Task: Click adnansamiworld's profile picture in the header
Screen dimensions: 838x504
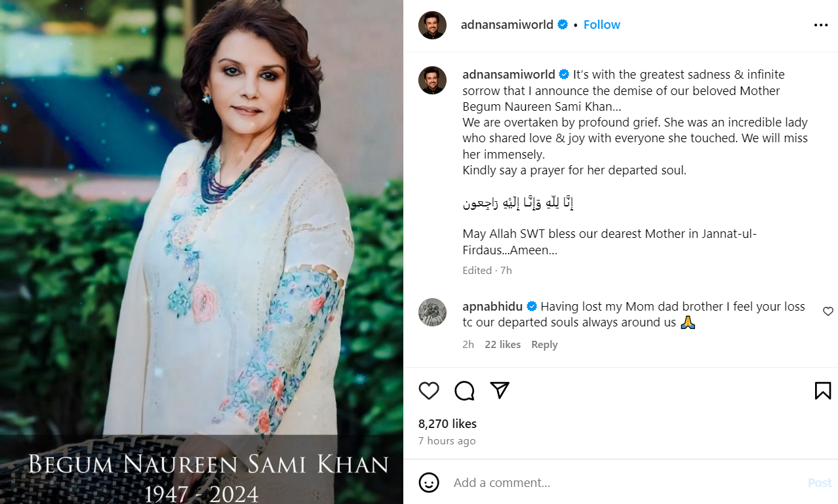Action: (433, 25)
